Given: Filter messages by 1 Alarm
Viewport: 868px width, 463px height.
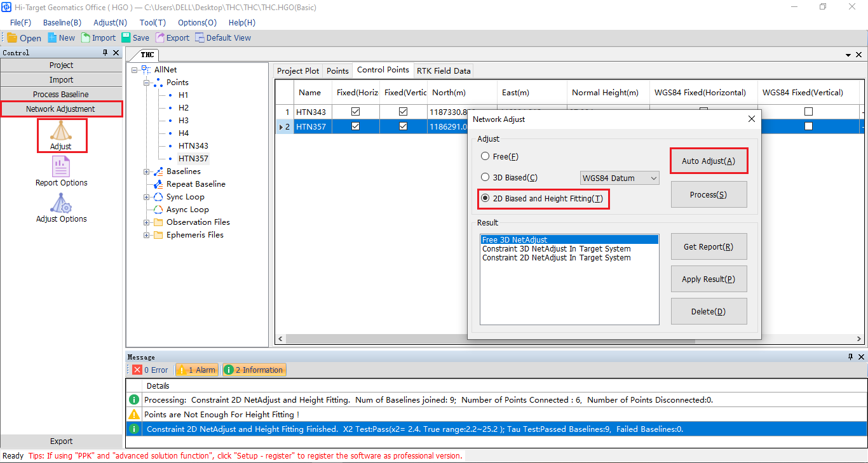Looking at the screenshot, I should 196,370.
